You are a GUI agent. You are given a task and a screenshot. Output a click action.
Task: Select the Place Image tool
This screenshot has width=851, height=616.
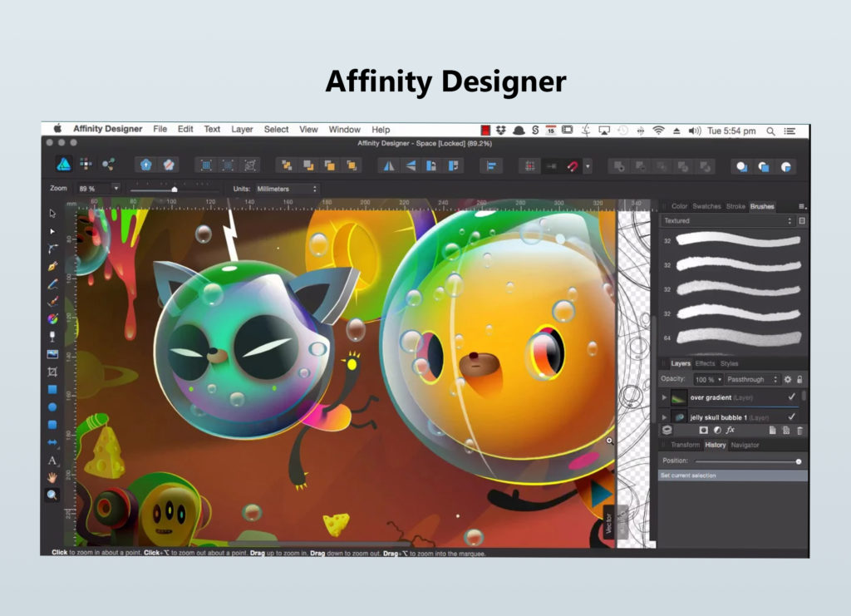(52, 354)
